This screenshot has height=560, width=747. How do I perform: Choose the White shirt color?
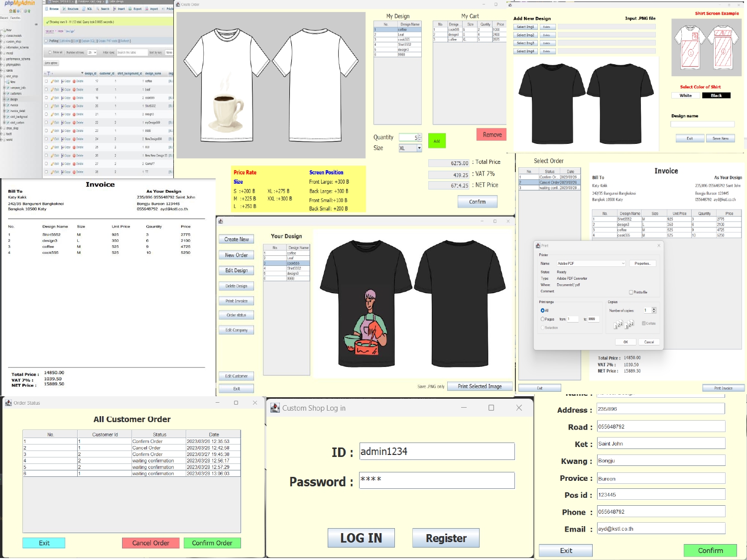[686, 96]
